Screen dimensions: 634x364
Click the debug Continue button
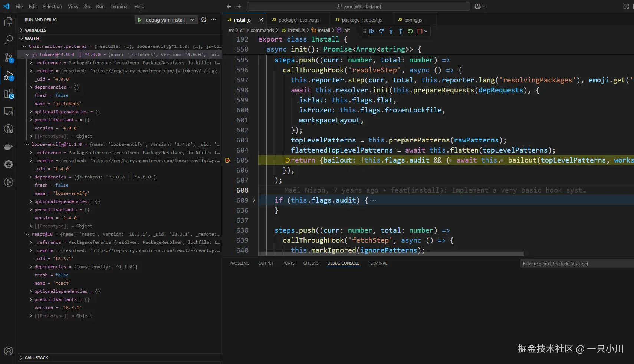pyautogui.click(x=372, y=31)
